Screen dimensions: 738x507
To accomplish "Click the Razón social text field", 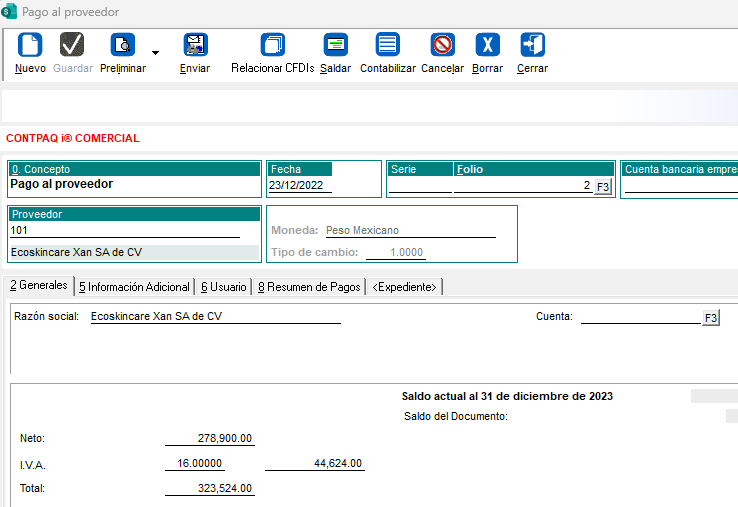I will click(215, 317).
